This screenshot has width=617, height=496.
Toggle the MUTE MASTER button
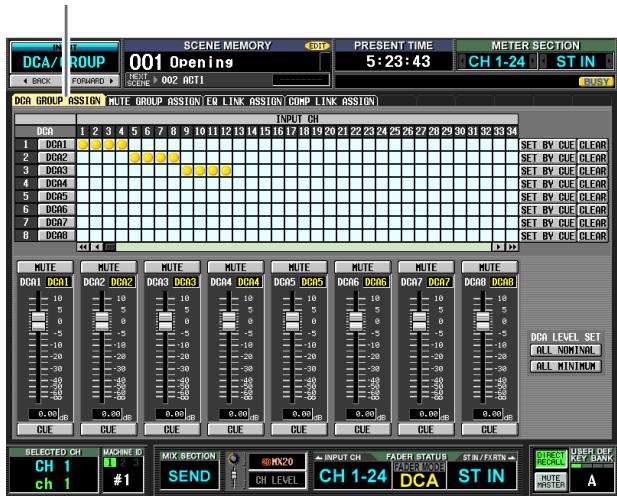550,481
